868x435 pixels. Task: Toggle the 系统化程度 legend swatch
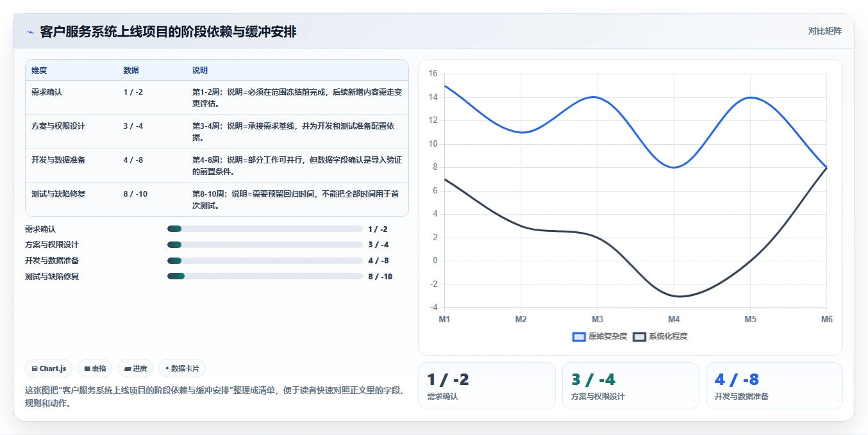point(639,336)
